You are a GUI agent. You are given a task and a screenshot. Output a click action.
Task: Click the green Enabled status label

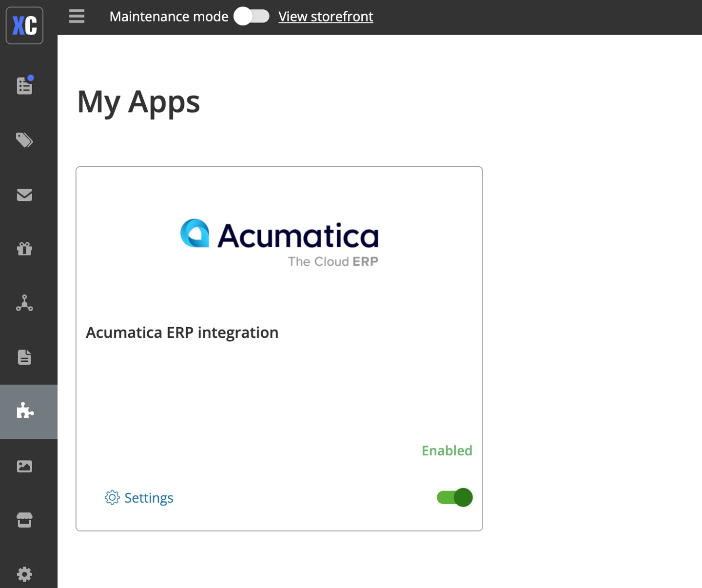click(x=447, y=451)
